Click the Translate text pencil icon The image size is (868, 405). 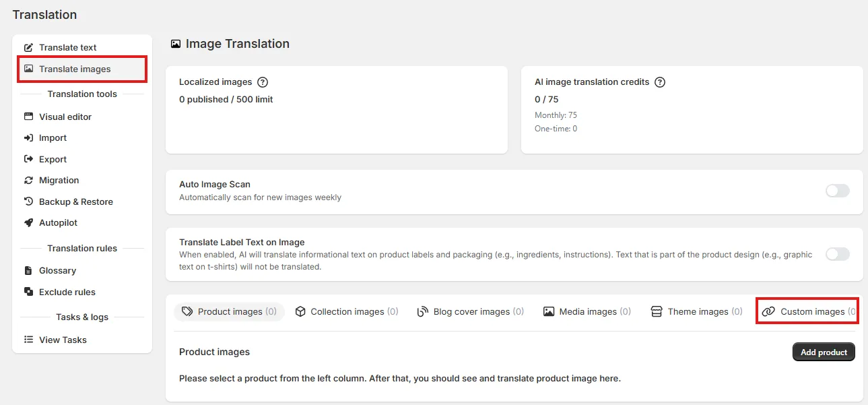28,48
